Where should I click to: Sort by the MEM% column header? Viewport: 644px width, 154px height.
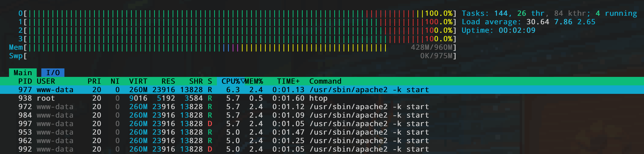[254, 81]
